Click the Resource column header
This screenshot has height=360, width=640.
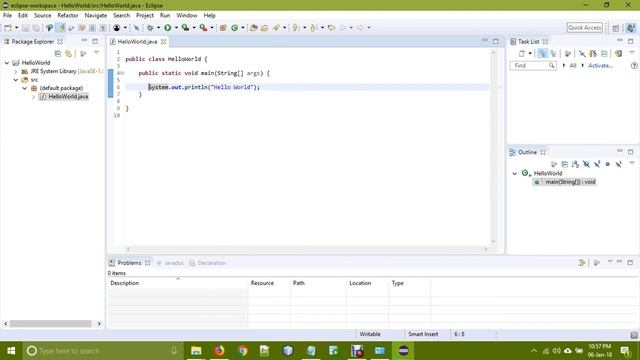pos(269,283)
